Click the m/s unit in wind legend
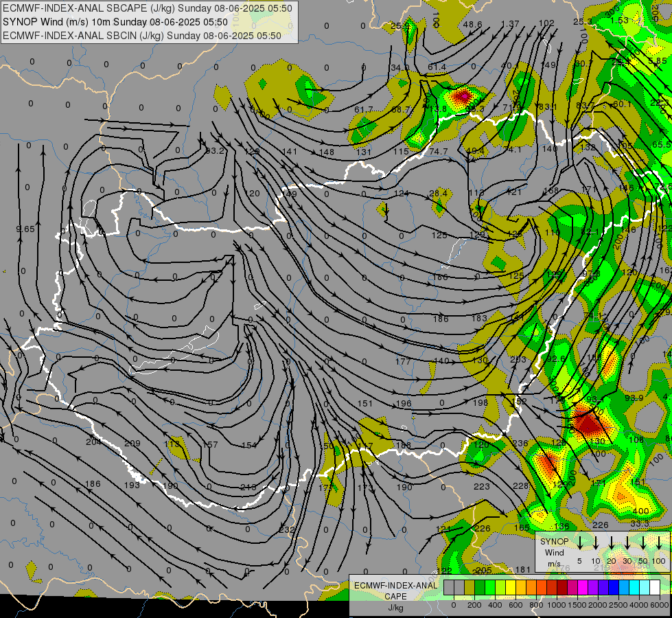The image size is (672, 618). coord(554,564)
